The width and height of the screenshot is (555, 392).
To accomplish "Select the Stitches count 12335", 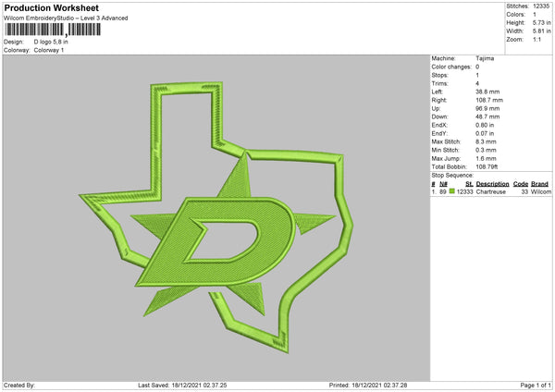I will point(541,6).
